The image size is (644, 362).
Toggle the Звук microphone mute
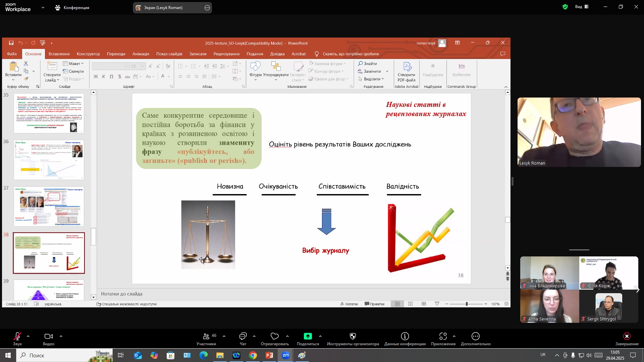(x=17, y=339)
